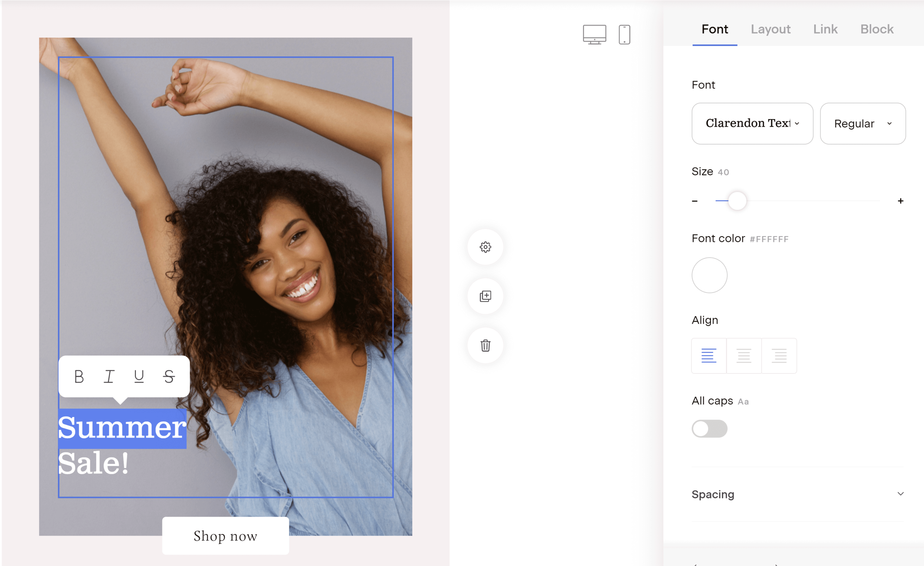This screenshot has width=924, height=566.
Task: Toggle the All caps switch
Action: pyautogui.click(x=709, y=429)
